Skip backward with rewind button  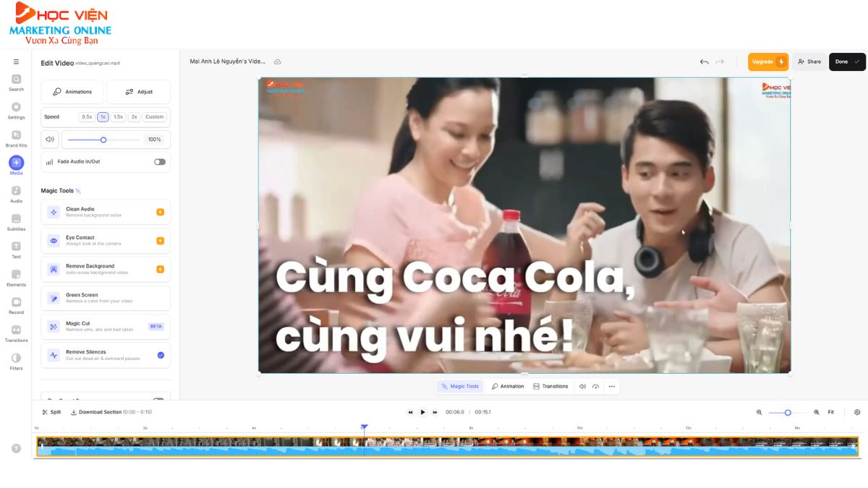(x=410, y=412)
